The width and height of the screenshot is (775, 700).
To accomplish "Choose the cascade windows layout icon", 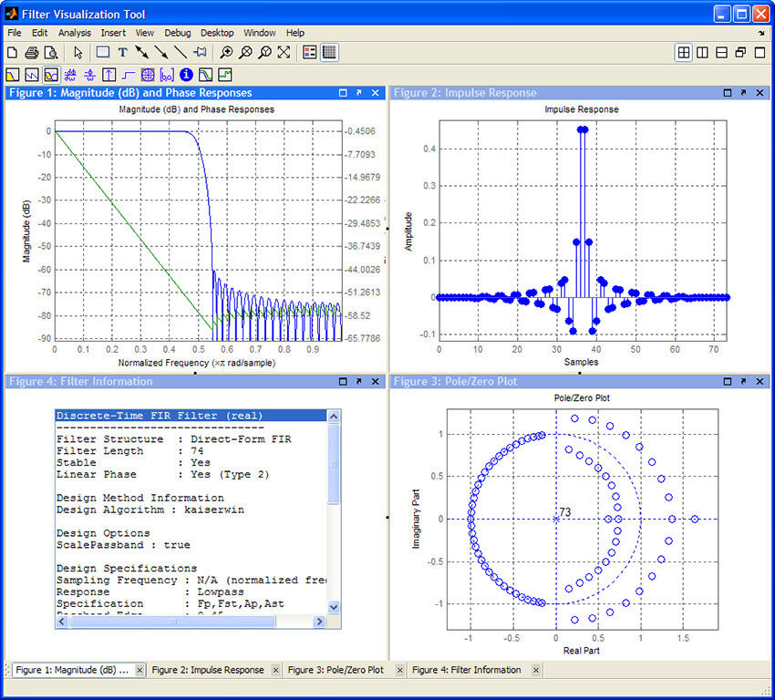I will [x=739, y=53].
